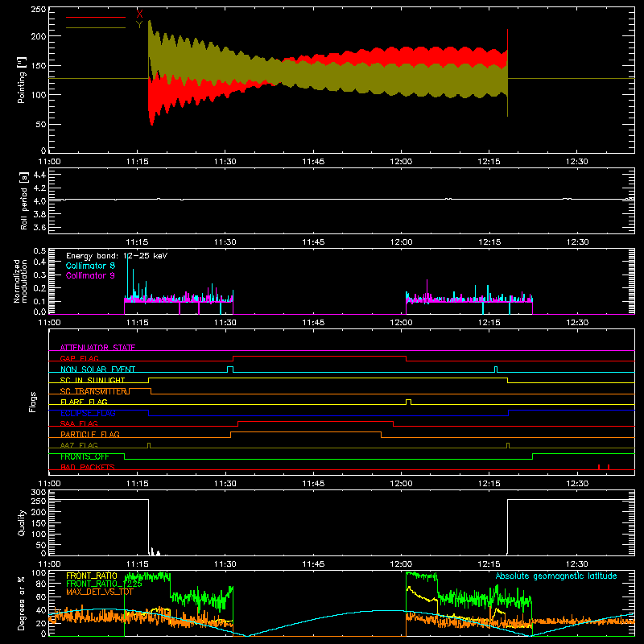The height and width of the screenshot is (644, 644).
Task: Click the "3.6" tick label on Roll period axis
Action: point(39,227)
